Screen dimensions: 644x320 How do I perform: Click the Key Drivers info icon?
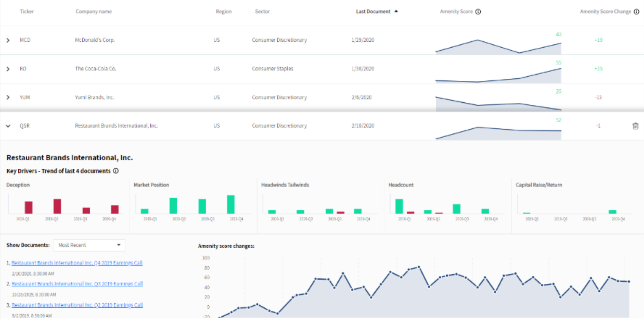click(116, 171)
